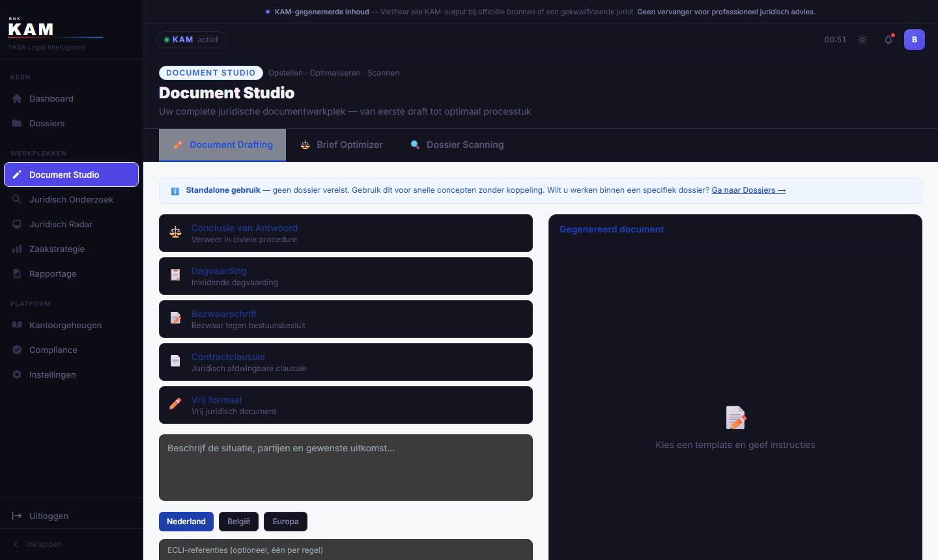Click the situation description text area
This screenshot has width=938, height=560.
tap(346, 468)
